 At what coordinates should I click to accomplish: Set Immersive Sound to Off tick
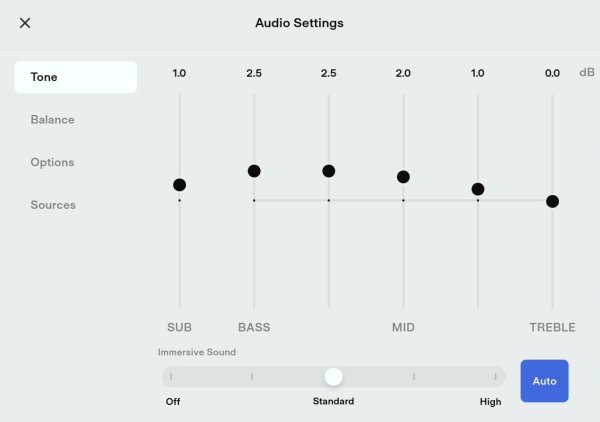pos(171,377)
